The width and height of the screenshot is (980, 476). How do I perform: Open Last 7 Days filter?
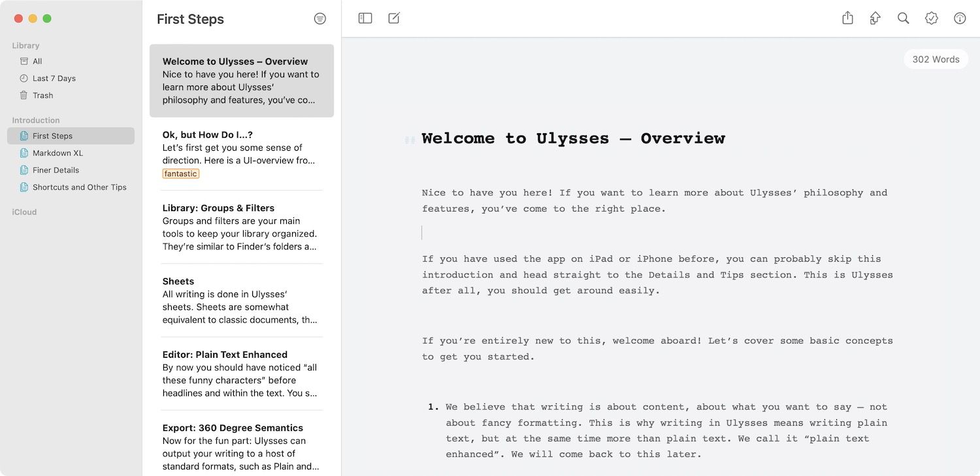tap(54, 78)
